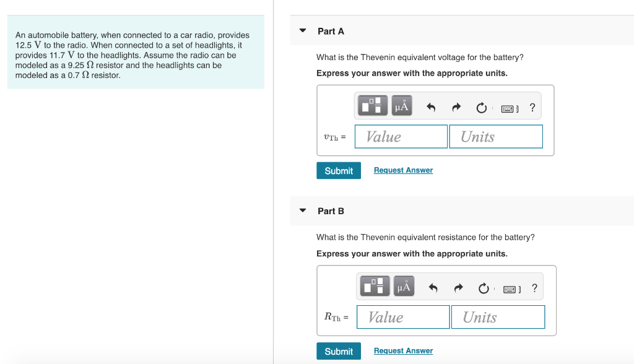Reset Part B answer with circular arrow
Image resolution: width=634 pixels, height=364 pixels.
(483, 288)
